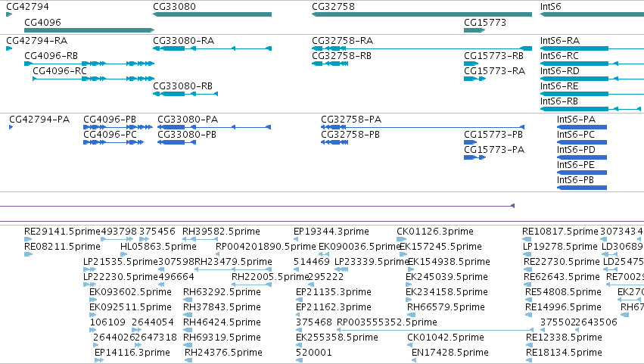
Task: Click EST LP19278.5prime
Action: coord(560,247)
